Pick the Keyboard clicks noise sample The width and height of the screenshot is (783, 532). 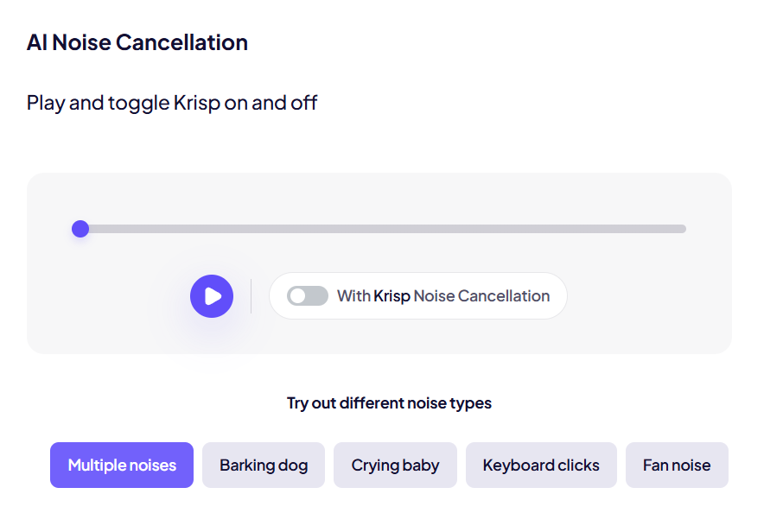(x=541, y=465)
